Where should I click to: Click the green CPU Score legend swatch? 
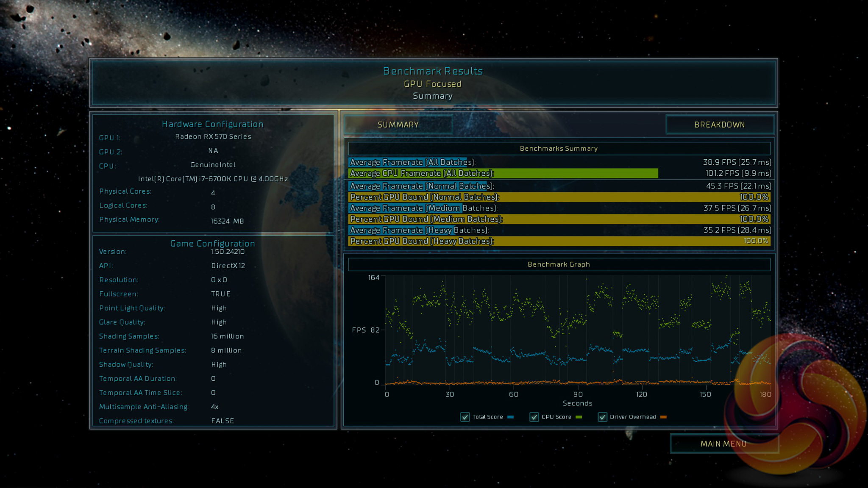coord(579,417)
